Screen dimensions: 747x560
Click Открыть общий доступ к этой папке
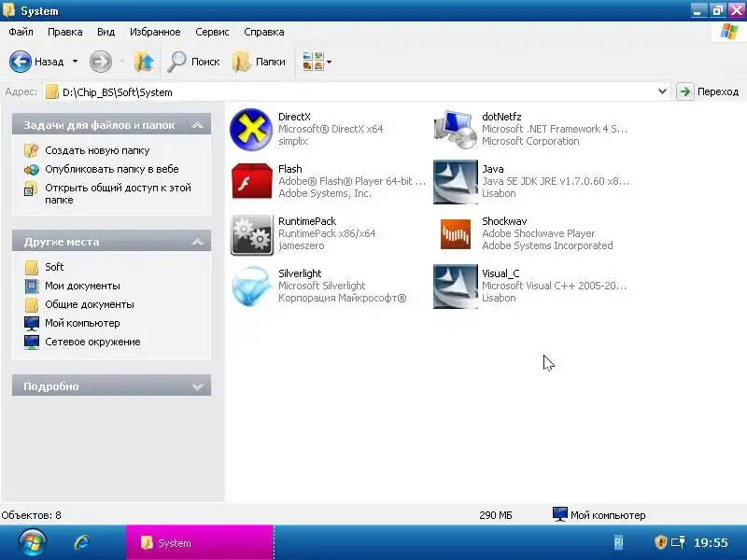[119, 194]
